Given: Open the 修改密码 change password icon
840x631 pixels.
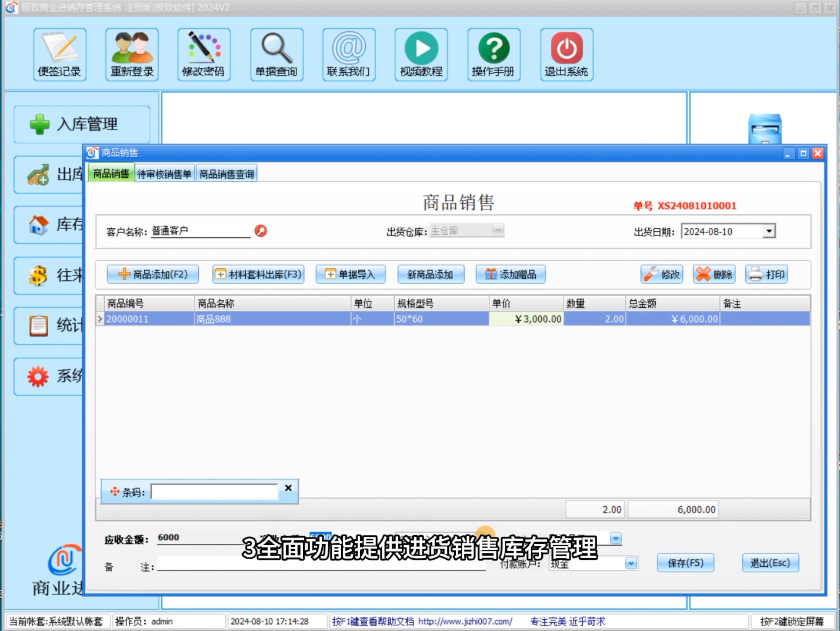Looking at the screenshot, I should [204, 54].
